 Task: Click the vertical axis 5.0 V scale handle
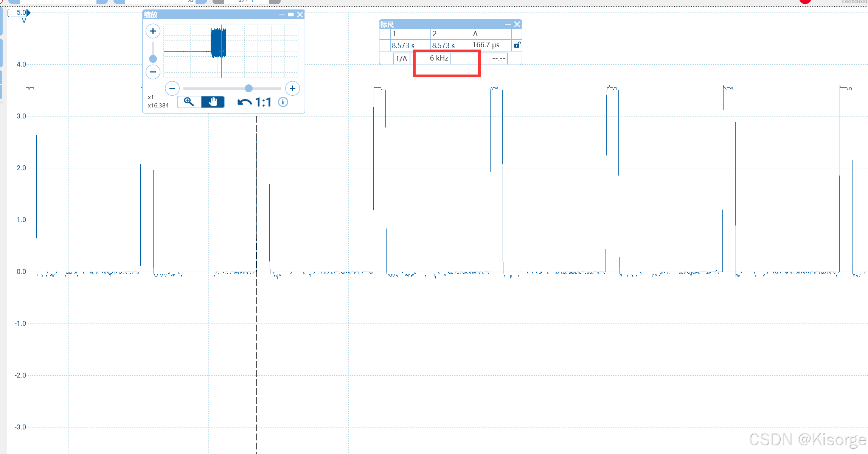click(19, 13)
